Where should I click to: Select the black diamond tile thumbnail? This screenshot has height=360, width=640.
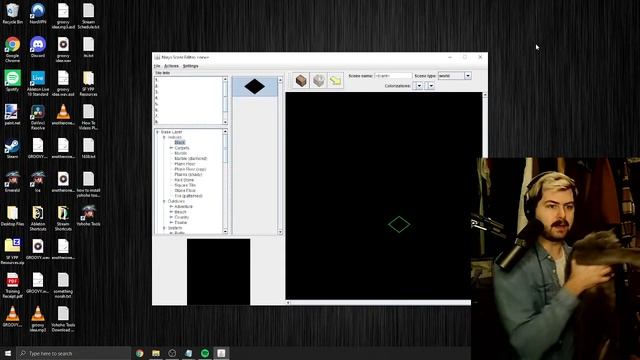(255, 87)
